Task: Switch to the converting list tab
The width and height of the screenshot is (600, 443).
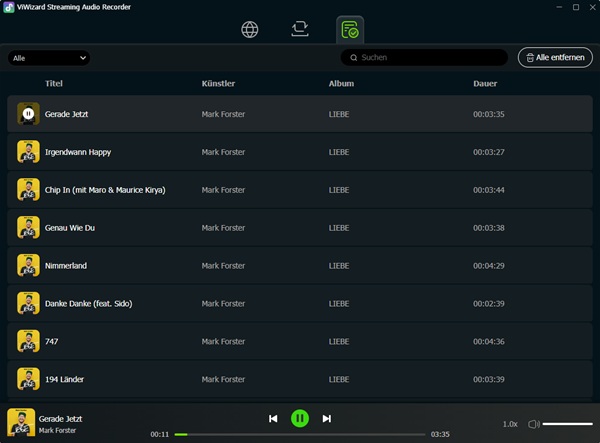Action: click(x=300, y=29)
